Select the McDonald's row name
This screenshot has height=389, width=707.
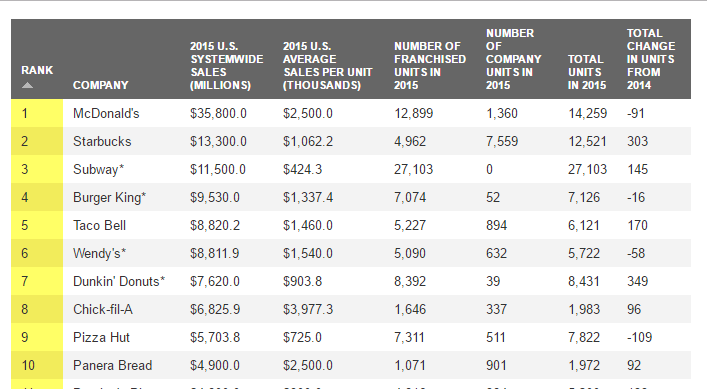pyautogui.click(x=106, y=113)
